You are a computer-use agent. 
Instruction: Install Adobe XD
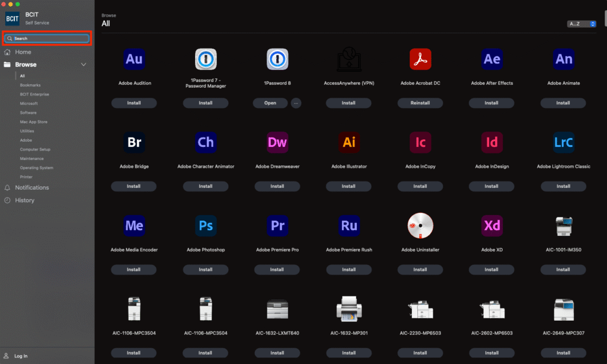click(x=491, y=270)
